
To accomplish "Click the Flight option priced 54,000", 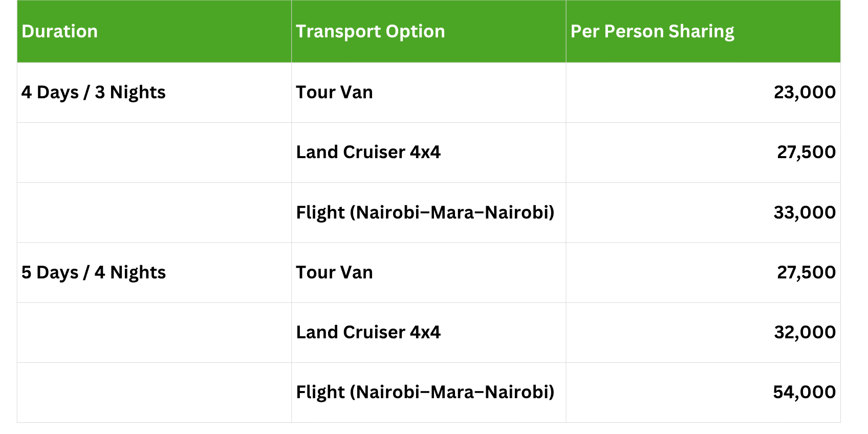I will 425,393.
